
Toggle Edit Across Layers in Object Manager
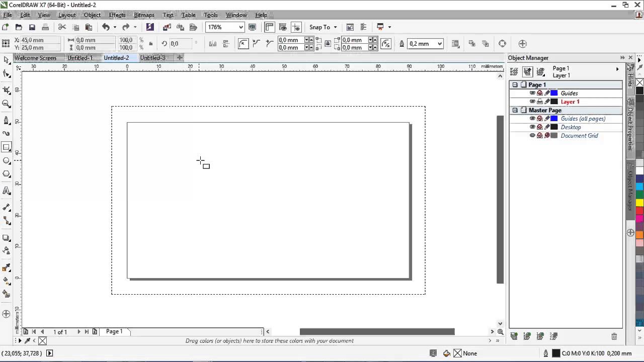click(527, 71)
